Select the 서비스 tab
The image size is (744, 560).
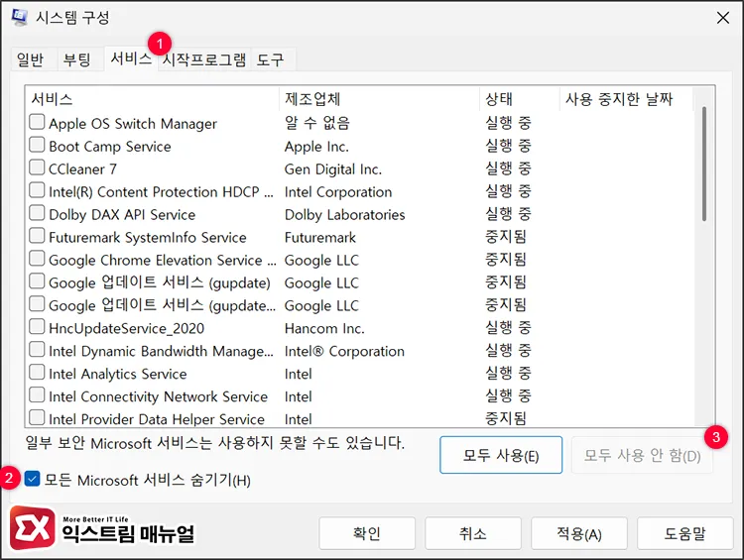point(131,58)
